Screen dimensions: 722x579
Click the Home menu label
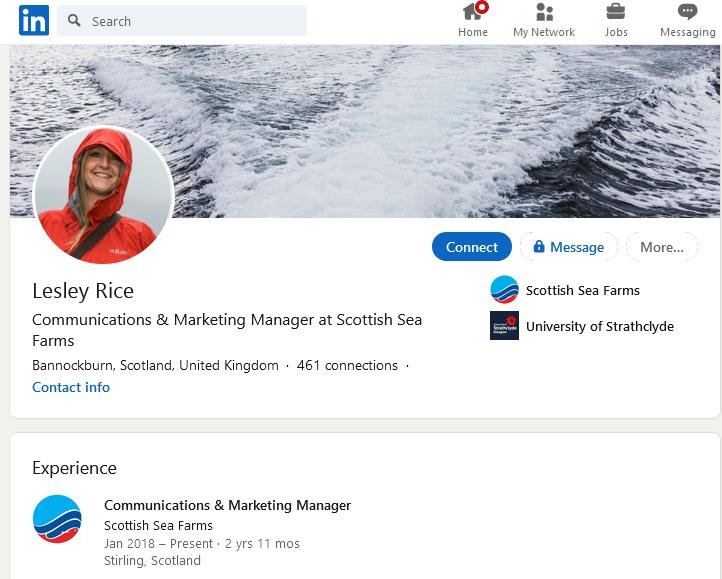click(x=473, y=32)
